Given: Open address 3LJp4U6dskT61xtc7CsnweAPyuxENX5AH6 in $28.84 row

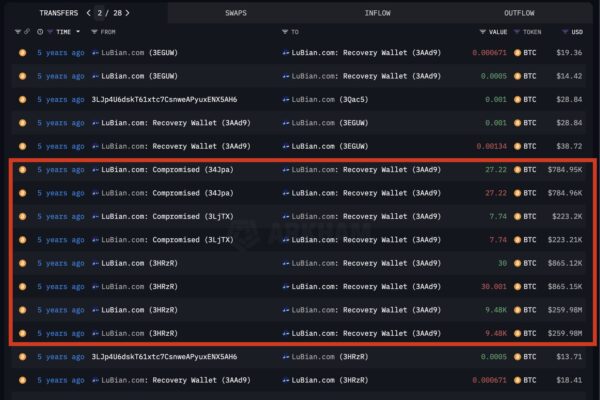Looking at the screenshot, I should pos(164,99).
